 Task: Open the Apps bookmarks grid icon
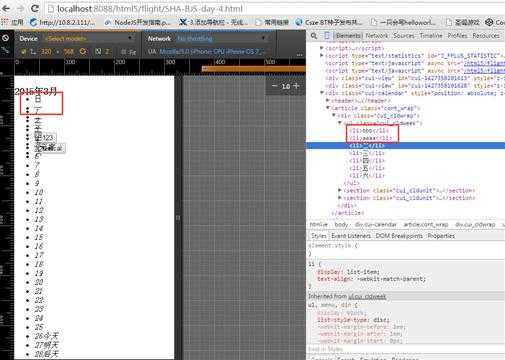tap(4, 22)
